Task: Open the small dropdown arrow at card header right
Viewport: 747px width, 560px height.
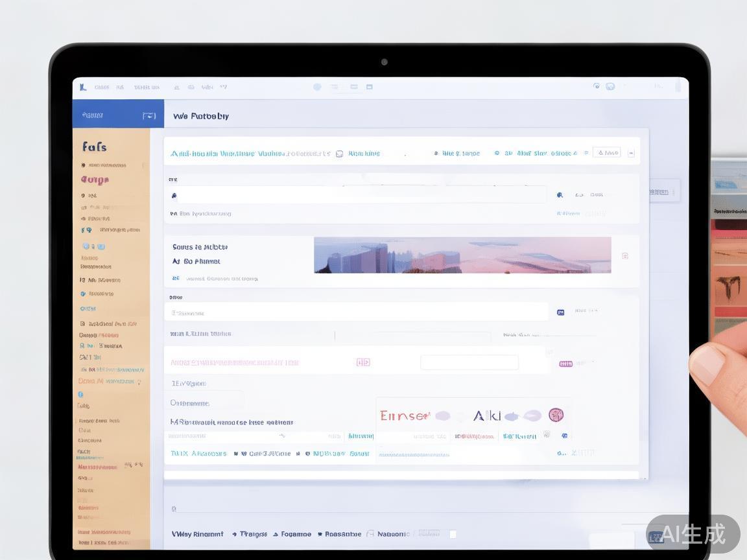Action: pyautogui.click(x=631, y=154)
